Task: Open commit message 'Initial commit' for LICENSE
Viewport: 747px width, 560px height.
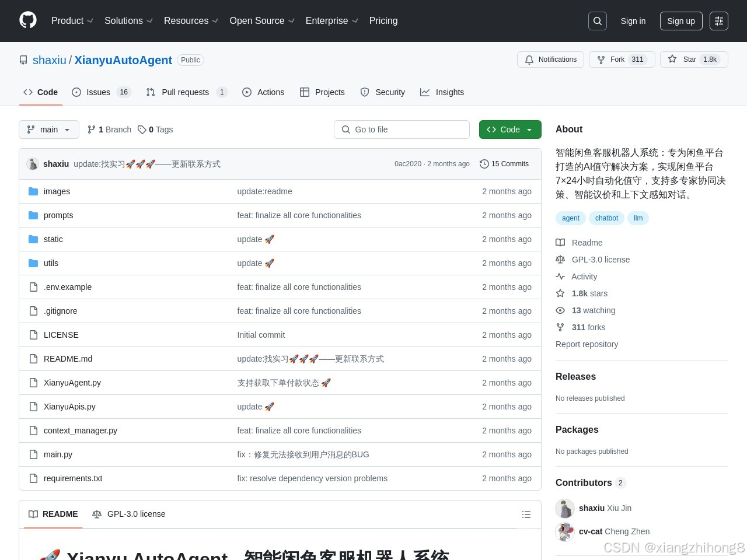Action: (x=261, y=335)
